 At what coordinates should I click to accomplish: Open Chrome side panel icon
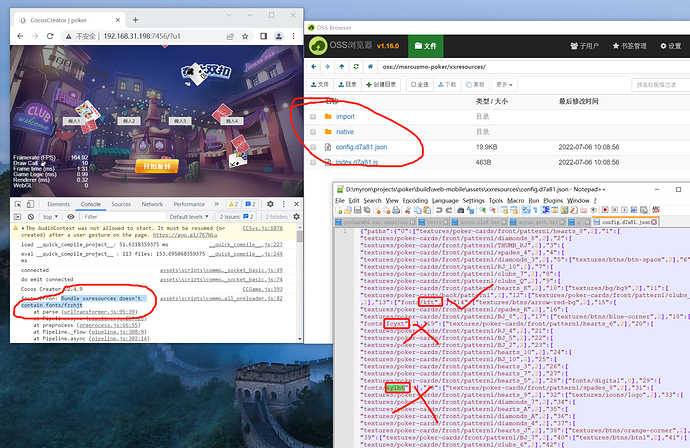coord(263,36)
